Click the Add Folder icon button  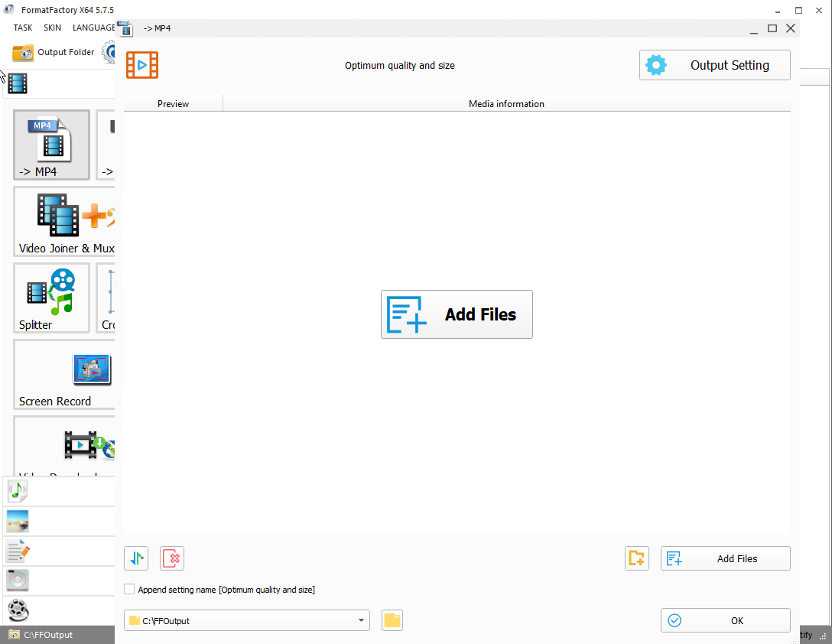[x=637, y=558]
